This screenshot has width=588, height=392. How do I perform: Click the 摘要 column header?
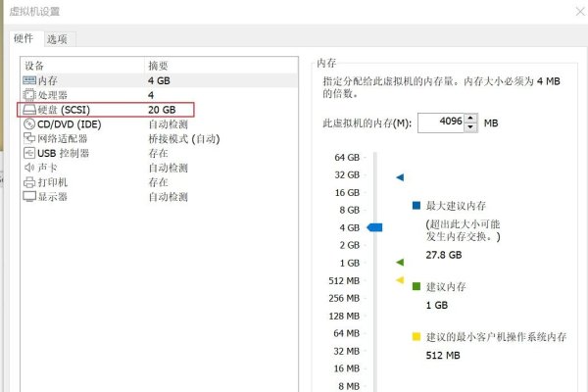[158, 66]
